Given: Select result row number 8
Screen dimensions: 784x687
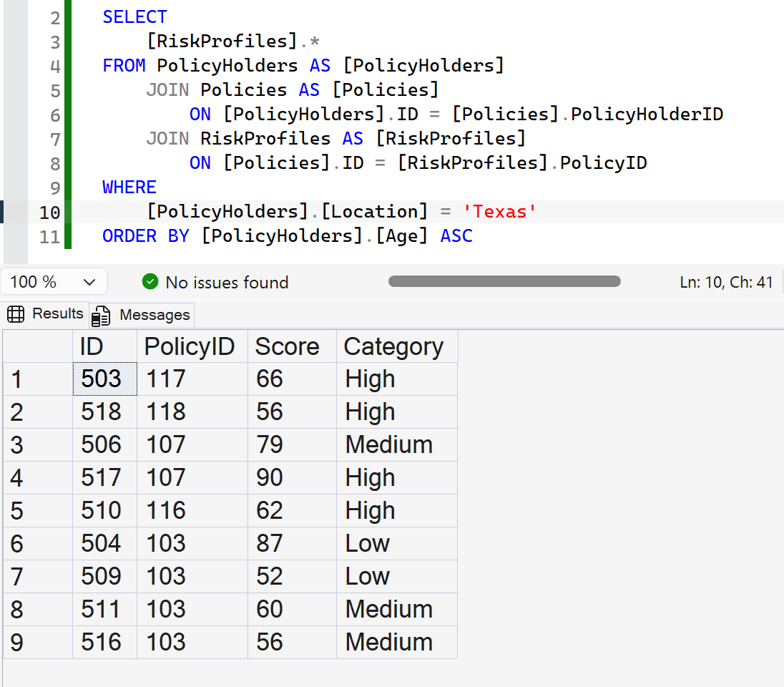Looking at the screenshot, I should point(38,610).
